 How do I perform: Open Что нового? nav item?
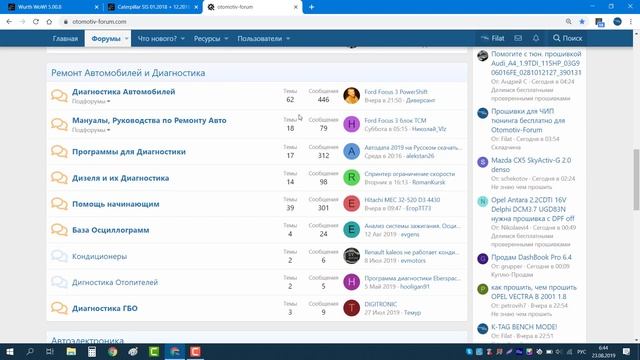(157, 38)
